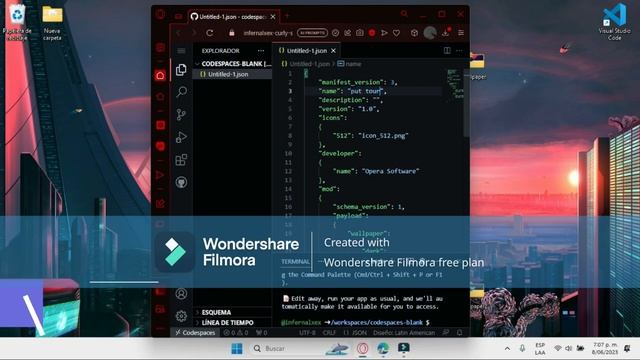
Task: Open the Explorer view in the activity bar
Action: coord(181,70)
